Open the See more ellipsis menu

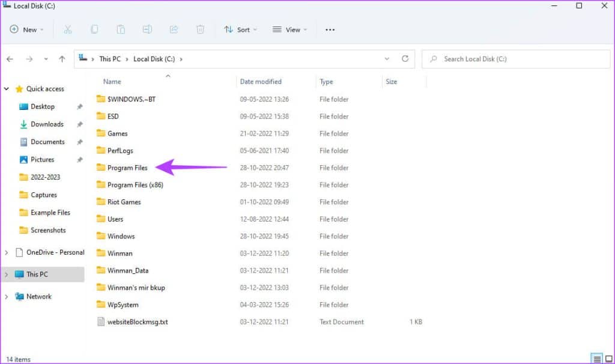(330, 29)
